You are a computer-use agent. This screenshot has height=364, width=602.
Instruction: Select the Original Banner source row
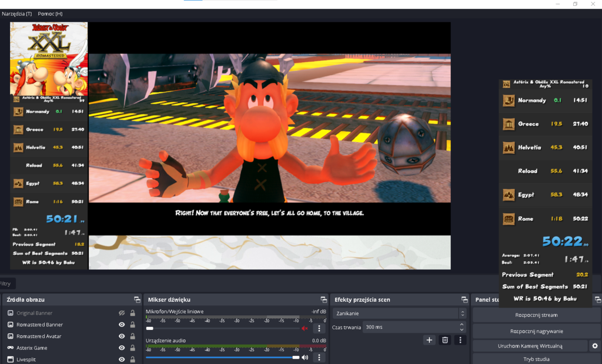coord(72,313)
